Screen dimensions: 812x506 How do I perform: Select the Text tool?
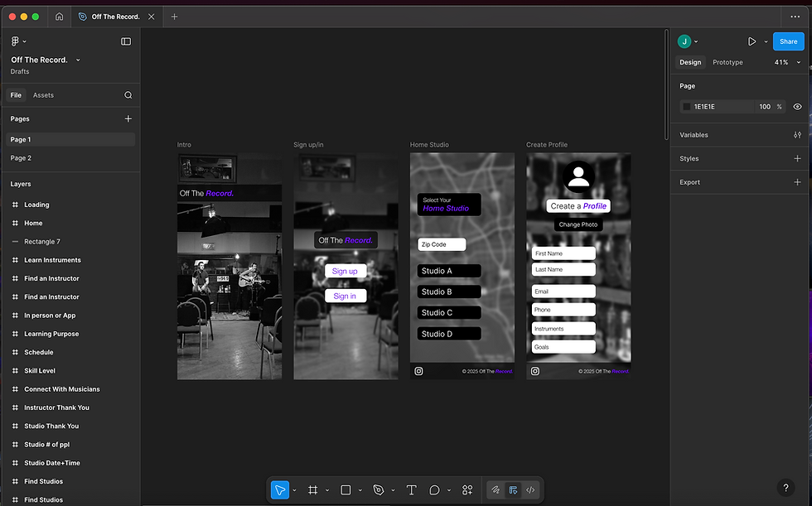pyautogui.click(x=410, y=489)
